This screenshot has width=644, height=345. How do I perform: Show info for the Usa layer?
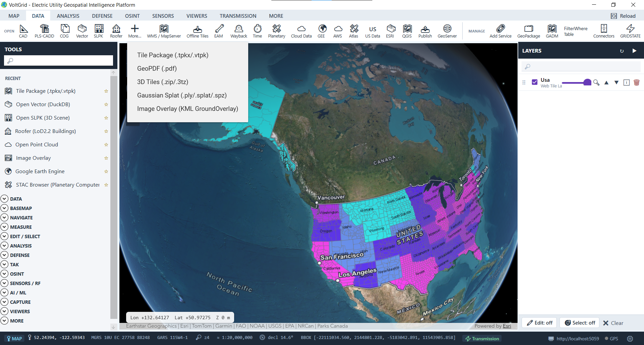click(627, 82)
